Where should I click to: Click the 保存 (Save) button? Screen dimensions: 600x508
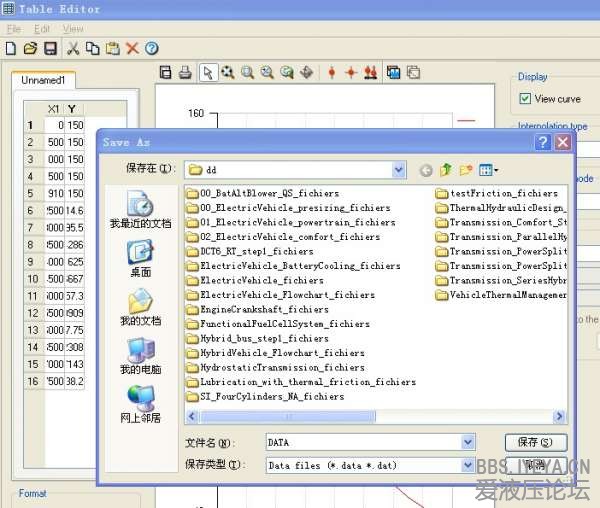[535, 442]
